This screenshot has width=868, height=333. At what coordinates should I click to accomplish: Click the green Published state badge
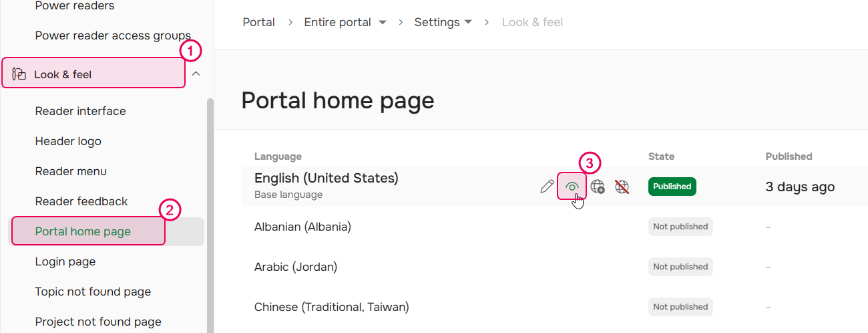[672, 187]
